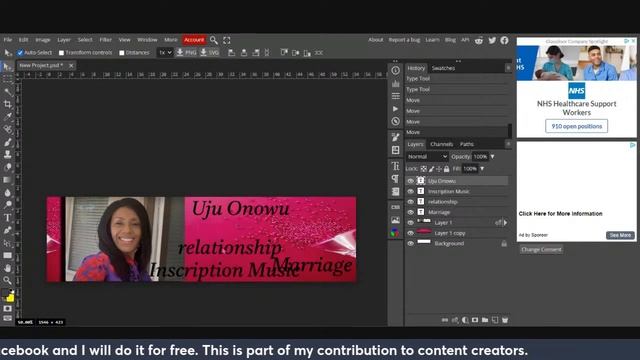Screen dimensions: 640x360
Task: Click the 910 open positions ad button
Action: 576,126
